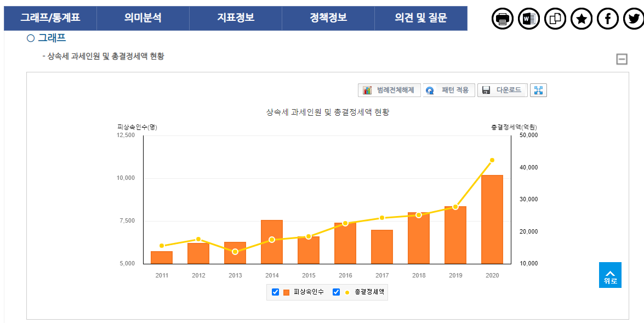Add to favorites star icon
Image resolution: width=644 pixels, height=323 pixels.
(581, 19)
